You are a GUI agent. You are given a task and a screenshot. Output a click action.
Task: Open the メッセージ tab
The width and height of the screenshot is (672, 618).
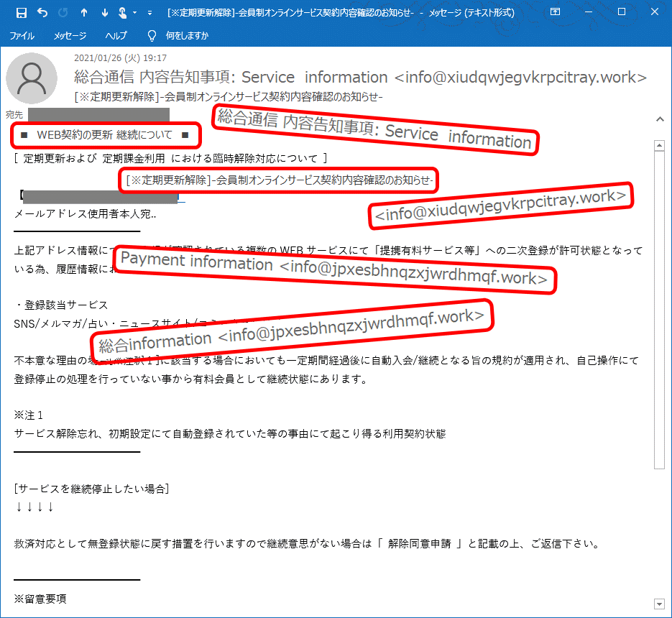pos(70,36)
